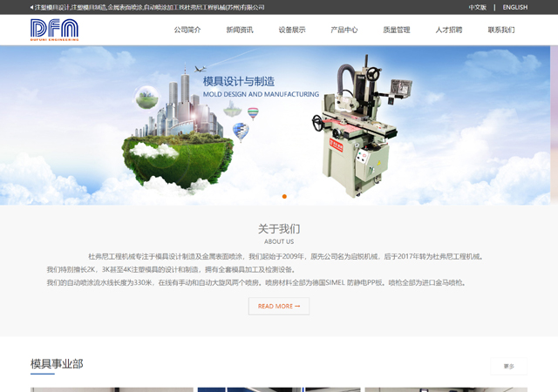Open the 公司简介 menu
Viewport: 558px width, 392px height.
click(x=187, y=30)
